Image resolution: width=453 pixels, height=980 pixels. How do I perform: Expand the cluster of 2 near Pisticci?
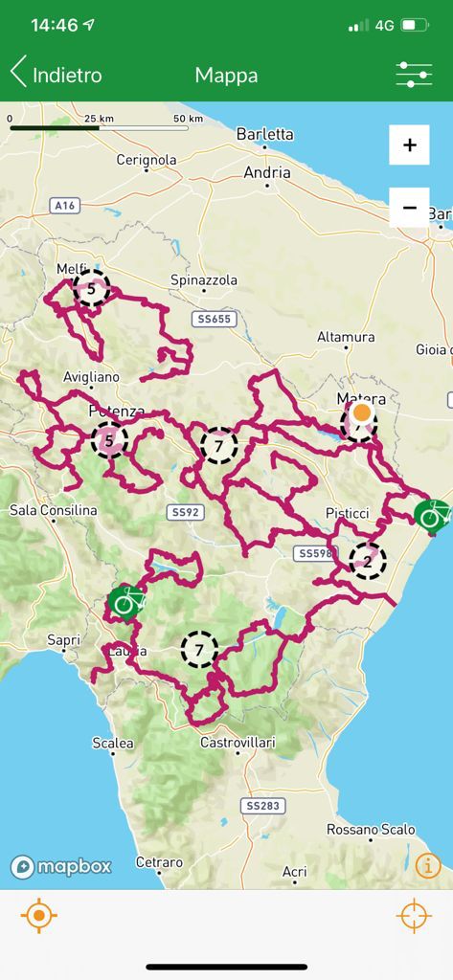(368, 561)
